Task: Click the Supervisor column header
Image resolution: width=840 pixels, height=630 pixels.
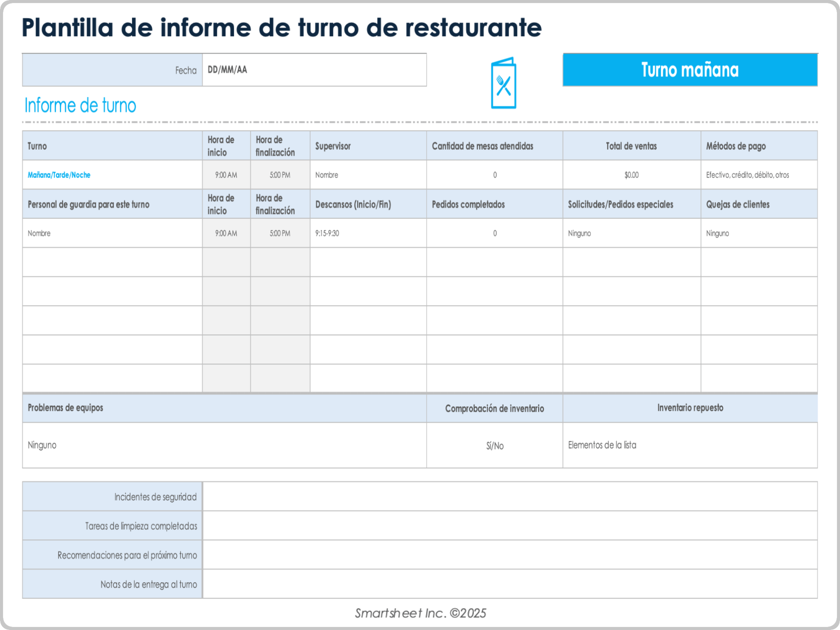Action: pos(368,146)
